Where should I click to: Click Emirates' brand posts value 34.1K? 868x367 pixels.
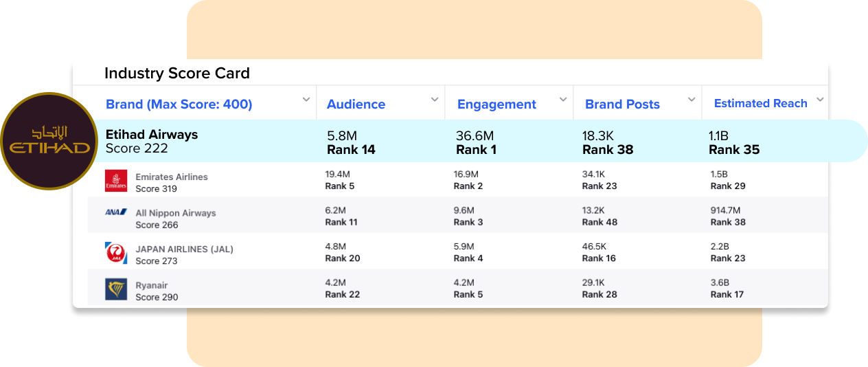[595, 175]
